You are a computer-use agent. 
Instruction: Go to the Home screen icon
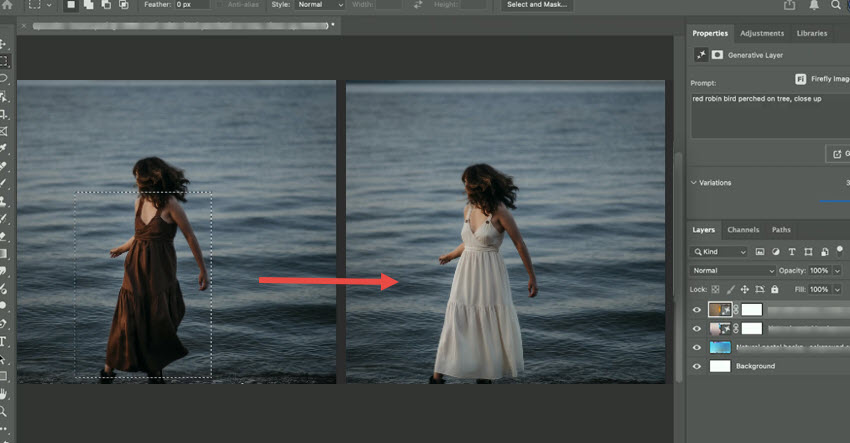pyautogui.click(x=7, y=4)
